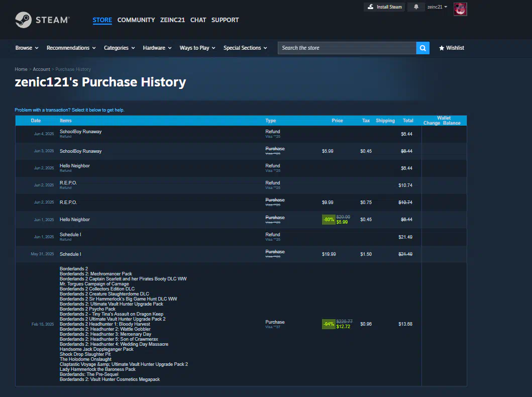Switch to the COMMUNITY tab
Screen dimensions: 532x397
[136, 20]
